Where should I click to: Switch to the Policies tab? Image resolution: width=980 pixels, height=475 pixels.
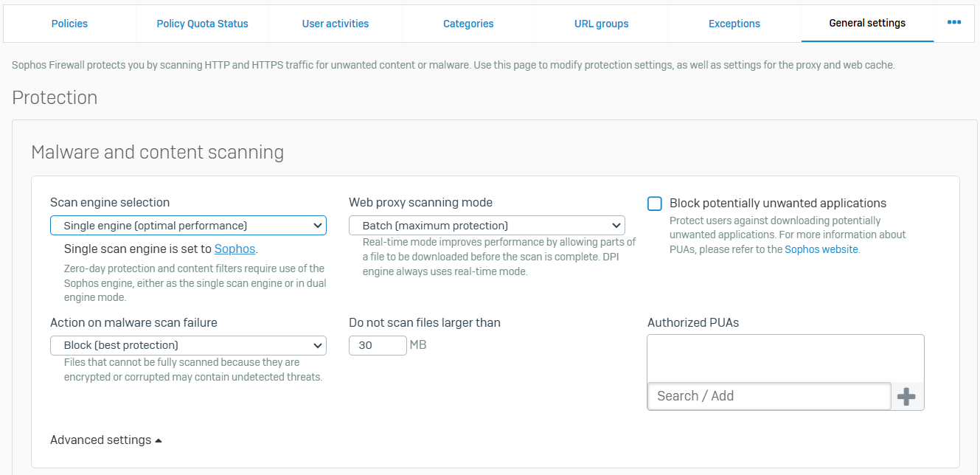(69, 24)
